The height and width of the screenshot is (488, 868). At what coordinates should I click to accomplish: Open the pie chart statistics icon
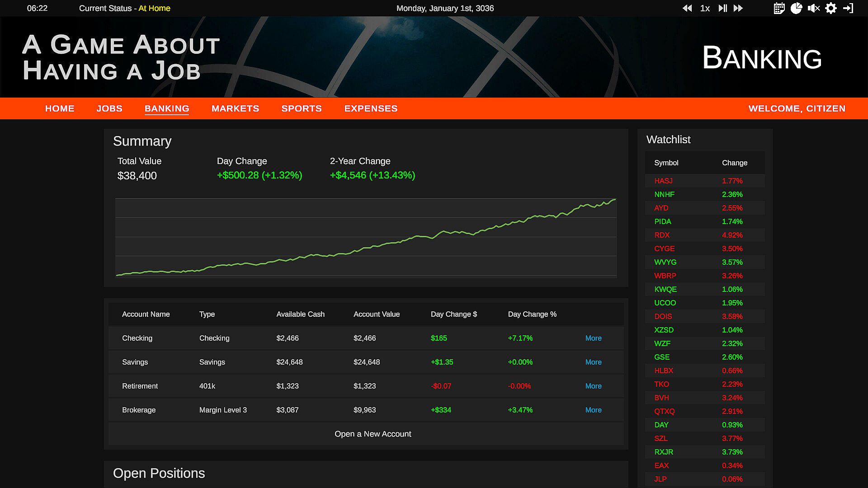click(796, 8)
